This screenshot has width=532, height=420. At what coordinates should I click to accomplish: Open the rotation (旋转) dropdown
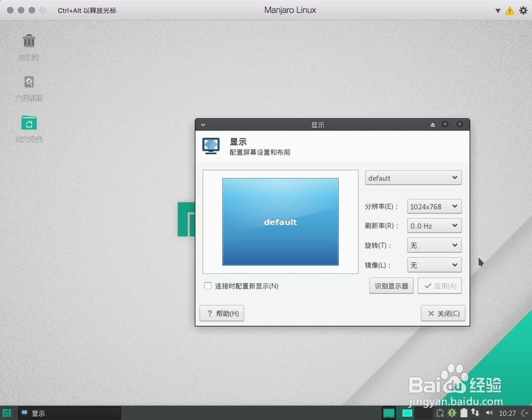click(x=434, y=245)
